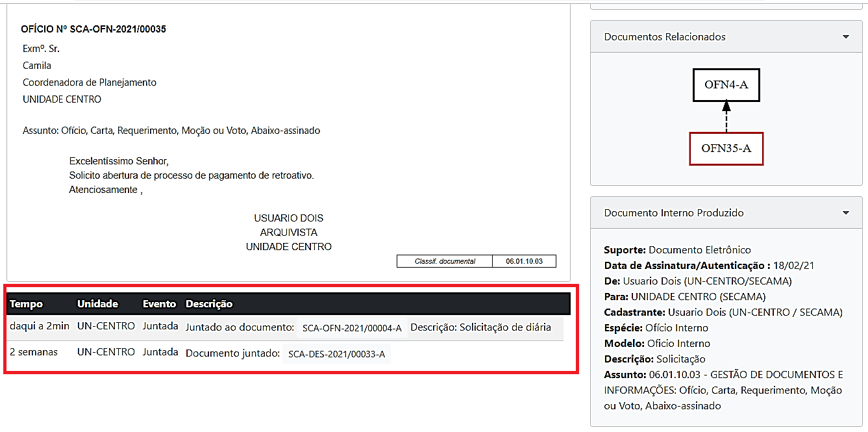Click the Evento column header
The image size is (868, 432).
click(159, 304)
